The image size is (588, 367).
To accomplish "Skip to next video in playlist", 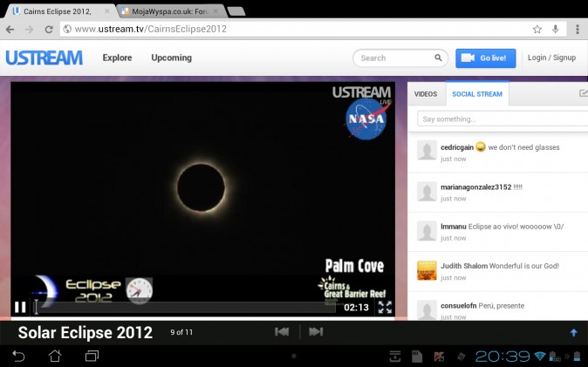I will [316, 332].
